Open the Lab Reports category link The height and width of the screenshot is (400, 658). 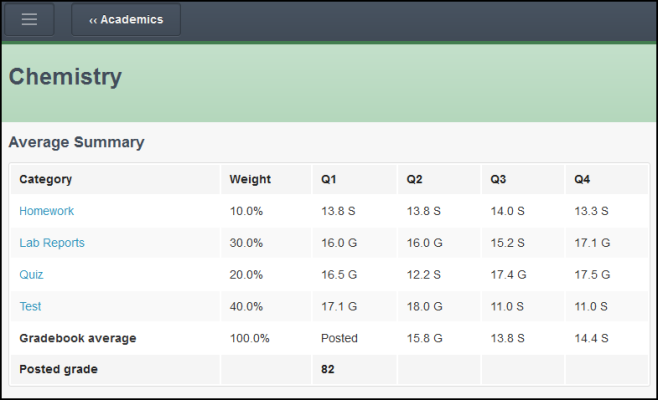tap(52, 243)
